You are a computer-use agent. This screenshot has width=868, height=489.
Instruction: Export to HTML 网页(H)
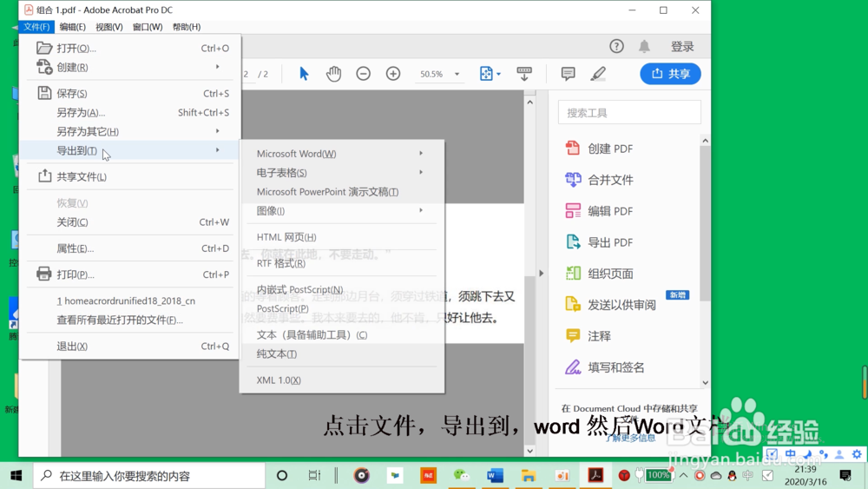[x=342, y=237]
